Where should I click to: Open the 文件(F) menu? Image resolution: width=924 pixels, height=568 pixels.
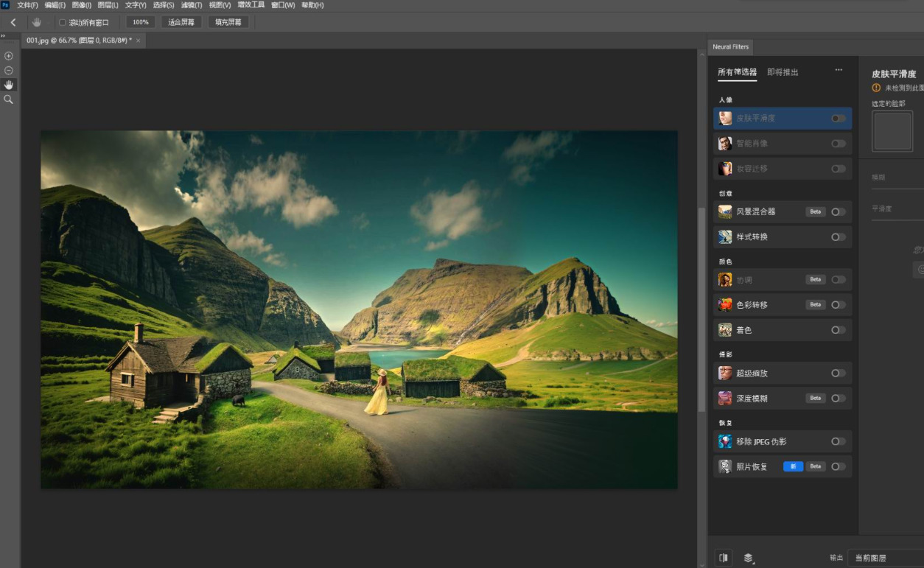[x=27, y=5]
